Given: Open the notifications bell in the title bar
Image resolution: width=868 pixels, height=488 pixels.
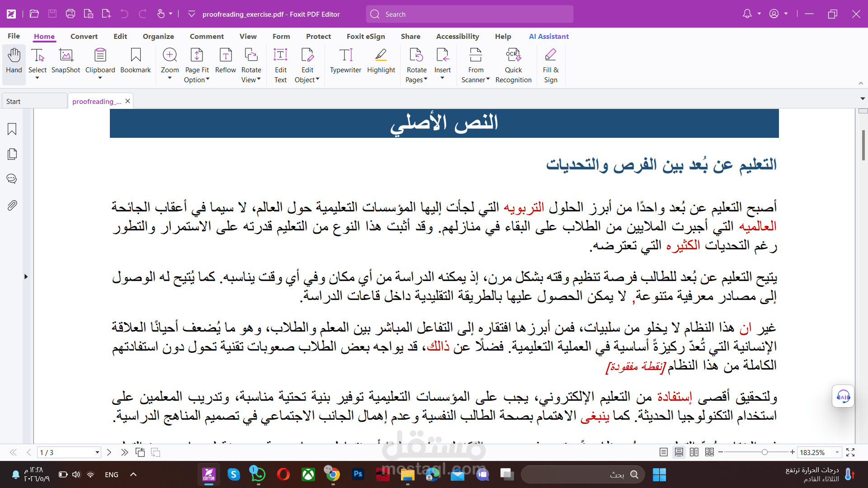Looking at the screenshot, I should (x=747, y=14).
